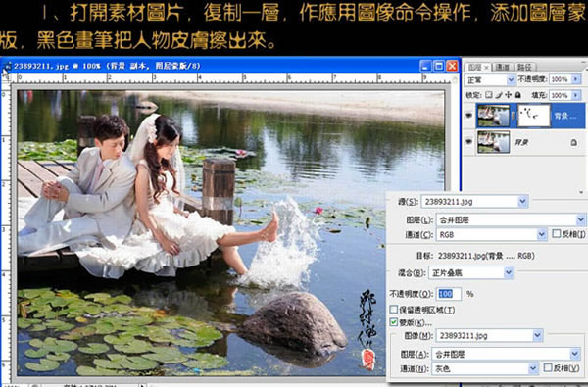Click the document icon in title bar
The height and width of the screenshot is (387, 588).
point(7,66)
